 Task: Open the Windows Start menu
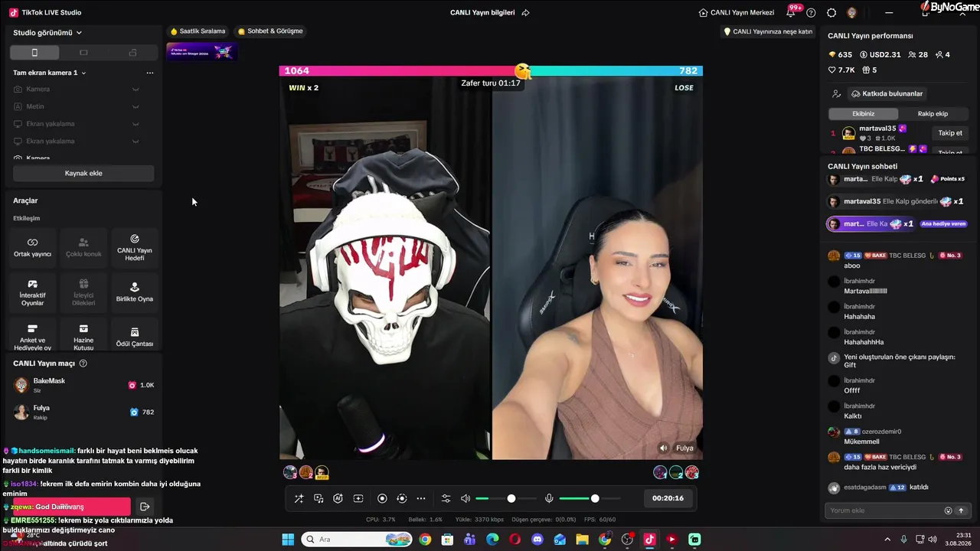[288, 540]
